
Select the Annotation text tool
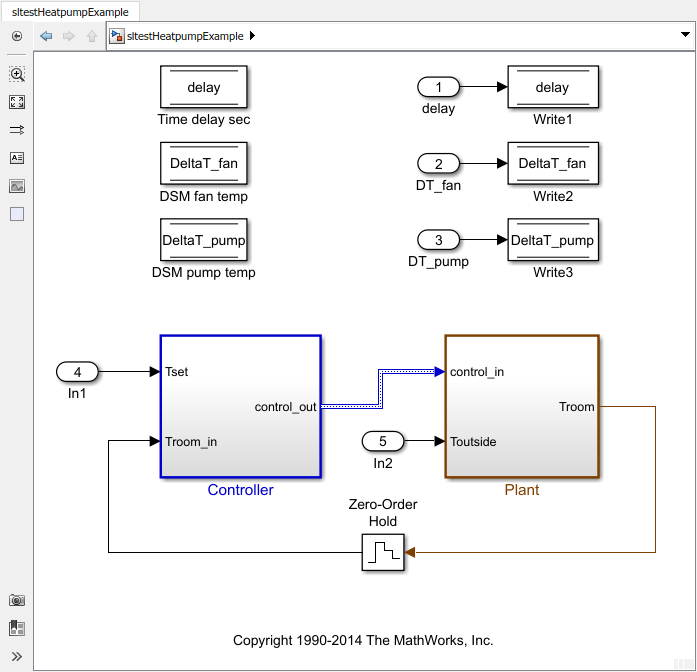click(x=17, y=158)
